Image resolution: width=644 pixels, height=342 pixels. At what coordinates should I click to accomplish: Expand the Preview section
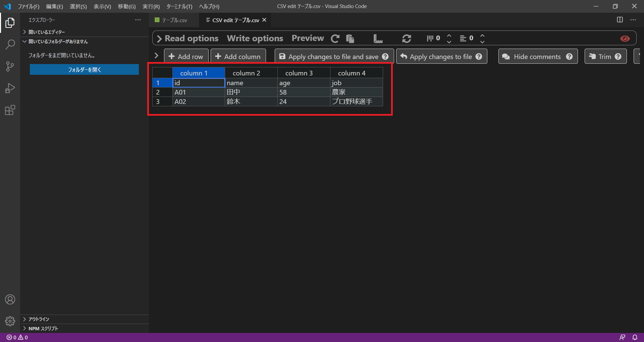[308, 38]
